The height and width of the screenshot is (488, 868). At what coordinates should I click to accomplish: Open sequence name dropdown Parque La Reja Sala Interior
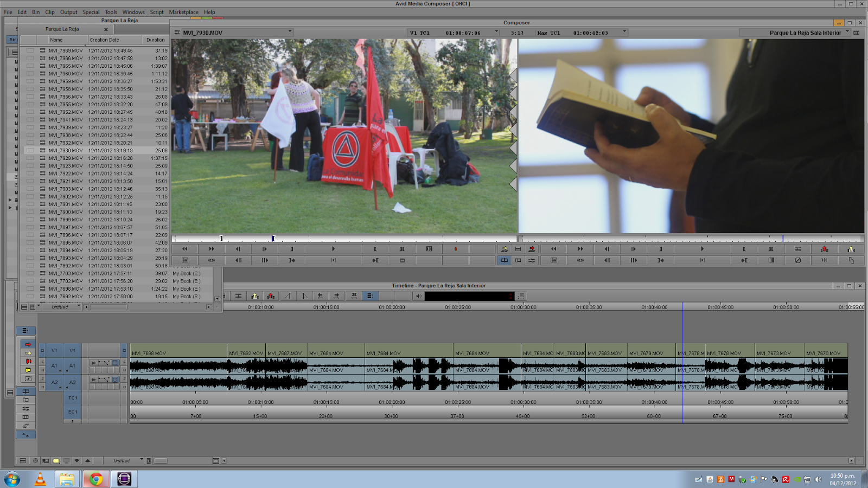[795, 33]
